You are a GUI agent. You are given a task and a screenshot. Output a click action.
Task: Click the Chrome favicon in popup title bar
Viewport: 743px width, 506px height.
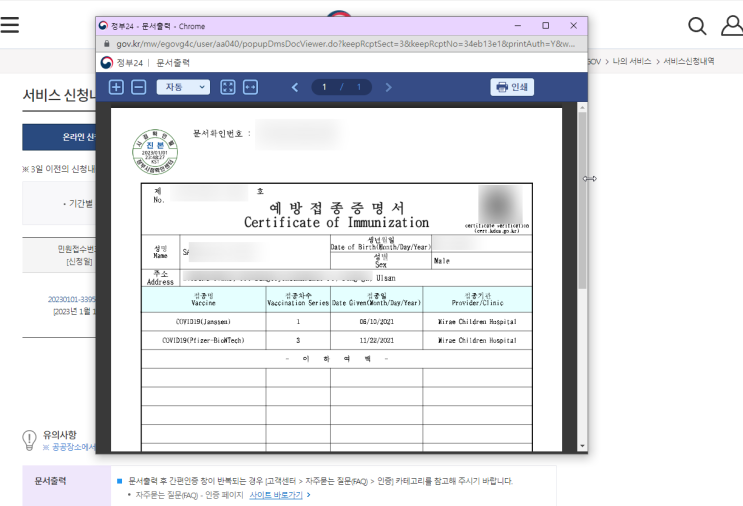tap(103, 26)
